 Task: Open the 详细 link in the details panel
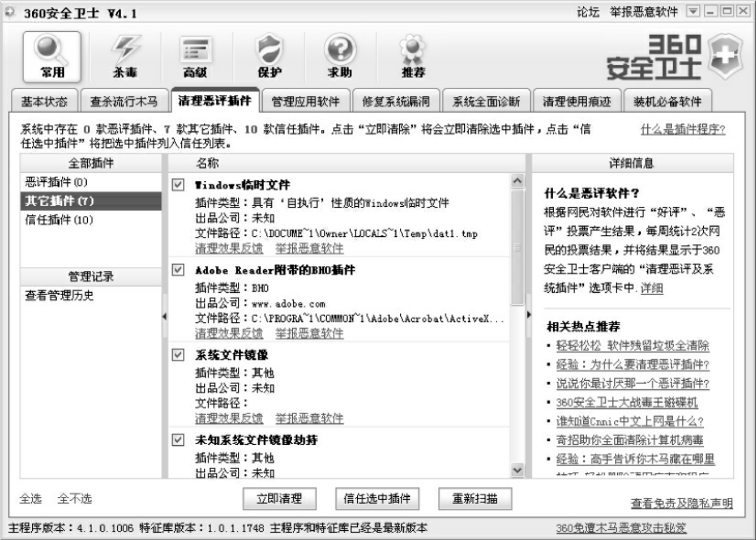coord(652,288)
